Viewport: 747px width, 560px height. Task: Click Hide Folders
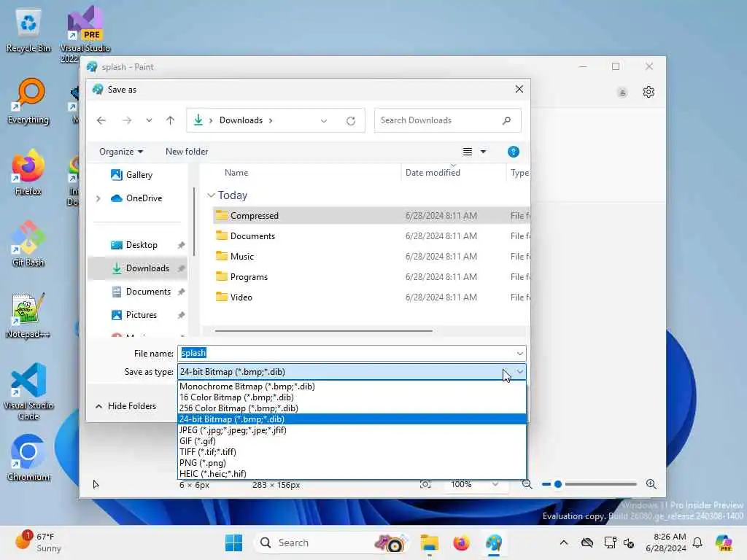coord(125,406)
